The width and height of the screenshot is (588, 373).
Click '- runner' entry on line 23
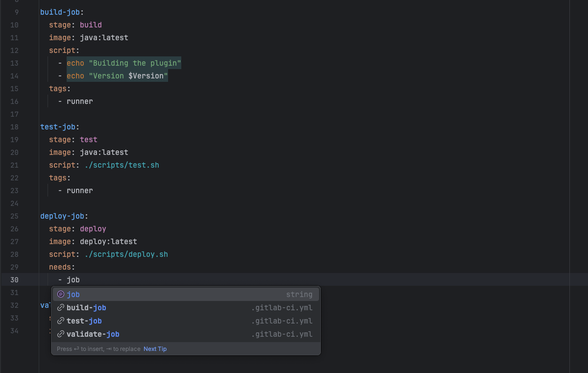click(75, 191)
